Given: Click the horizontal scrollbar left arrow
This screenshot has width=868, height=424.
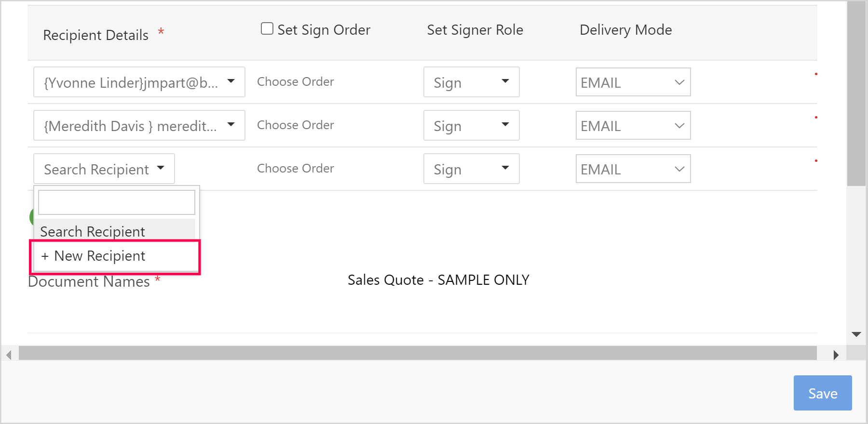Looking at the screenshot, I should (x=9, y=355).
